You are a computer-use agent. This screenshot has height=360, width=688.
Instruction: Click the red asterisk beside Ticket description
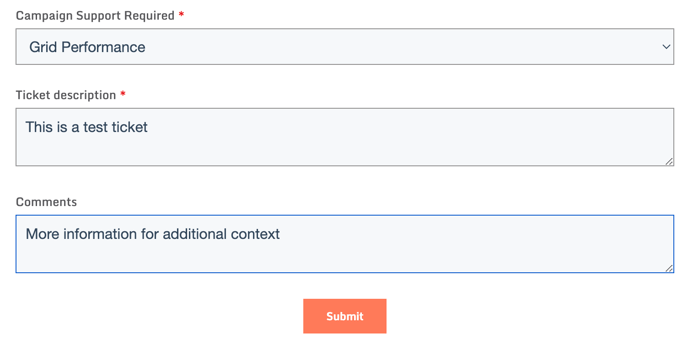click(123, 94)
